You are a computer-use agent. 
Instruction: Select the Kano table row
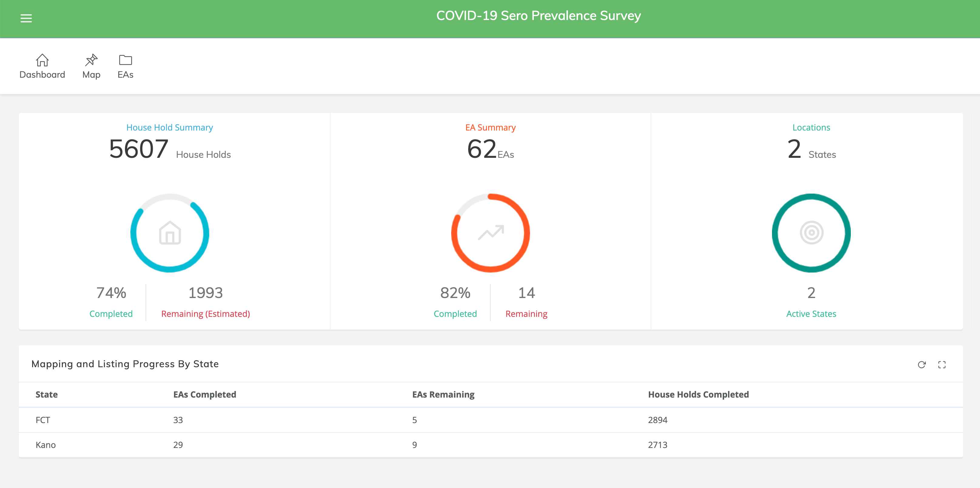click(46, 445)
